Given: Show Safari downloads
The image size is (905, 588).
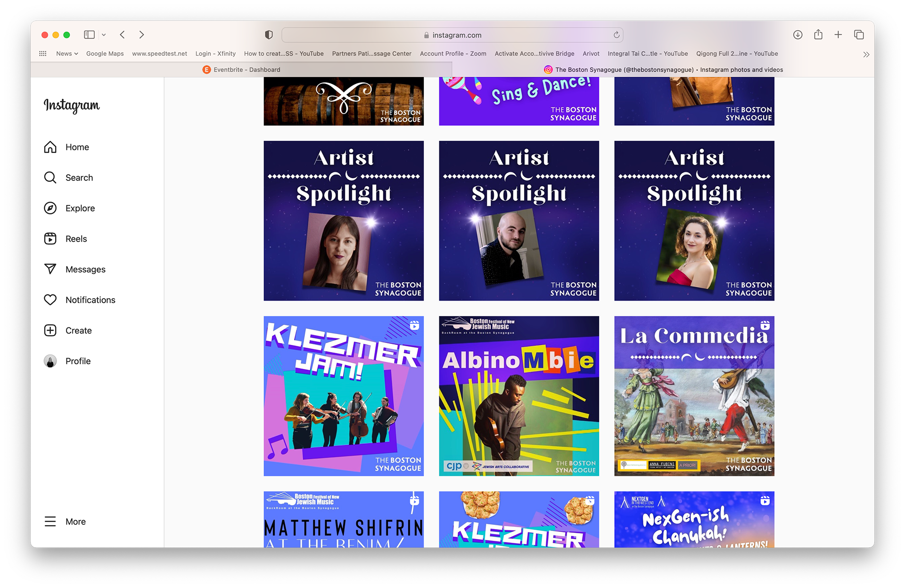Looking at the screenshot, I should tap(798, 35).
